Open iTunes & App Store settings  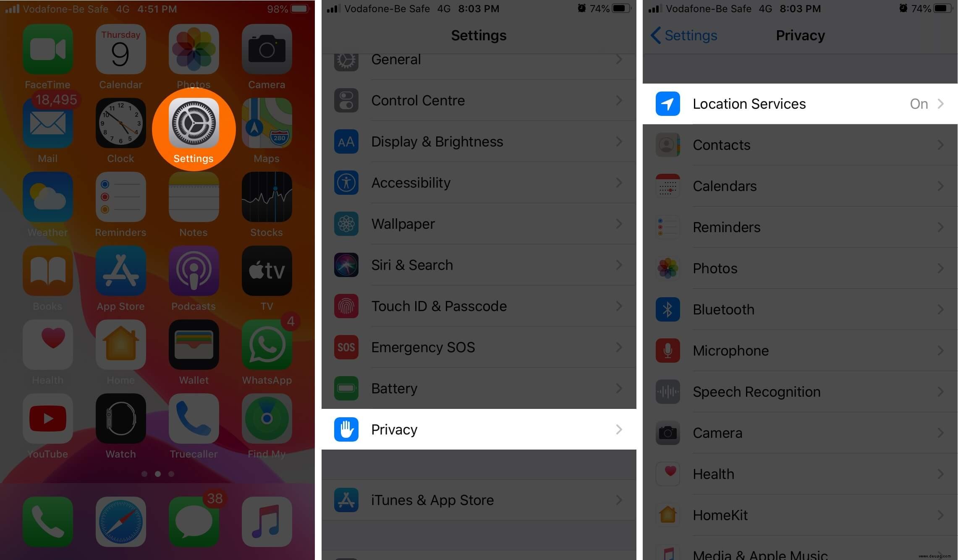[479, 499]
